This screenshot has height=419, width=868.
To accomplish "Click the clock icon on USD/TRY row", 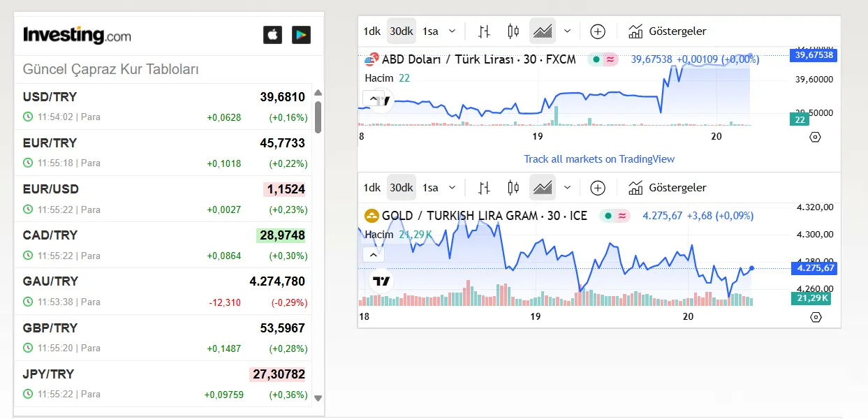I will pyautogui.click(x=28, y=117).
